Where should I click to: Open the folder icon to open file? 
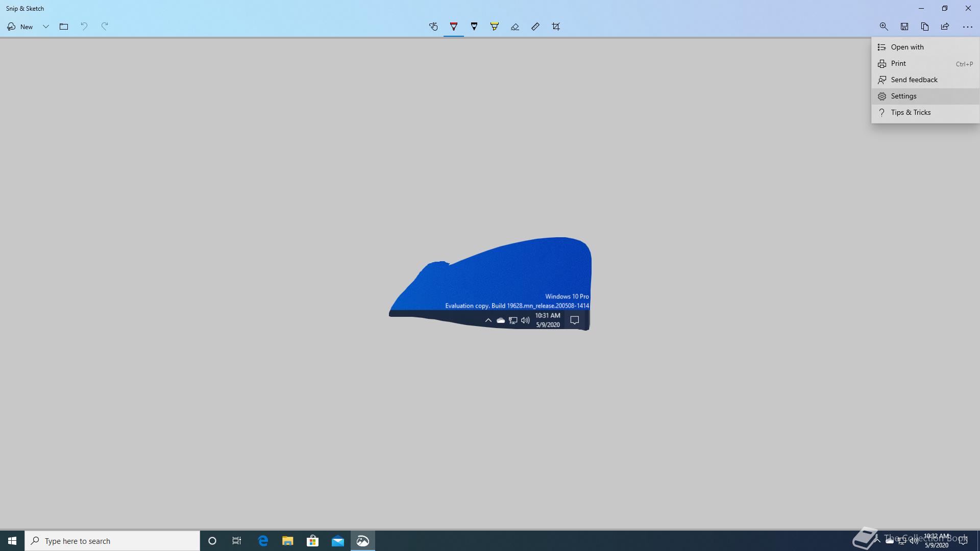[x=64, y=27]
